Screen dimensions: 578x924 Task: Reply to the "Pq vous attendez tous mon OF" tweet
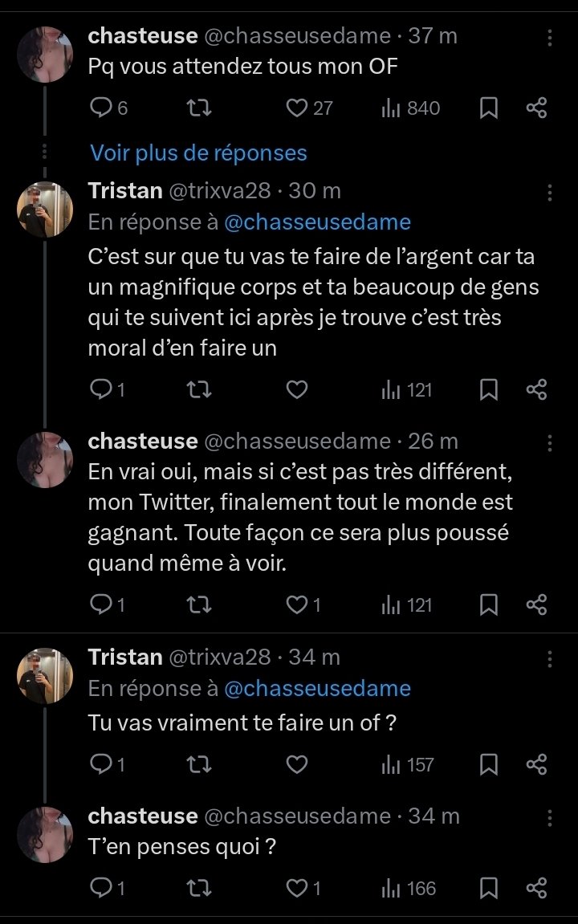[101, 108]
